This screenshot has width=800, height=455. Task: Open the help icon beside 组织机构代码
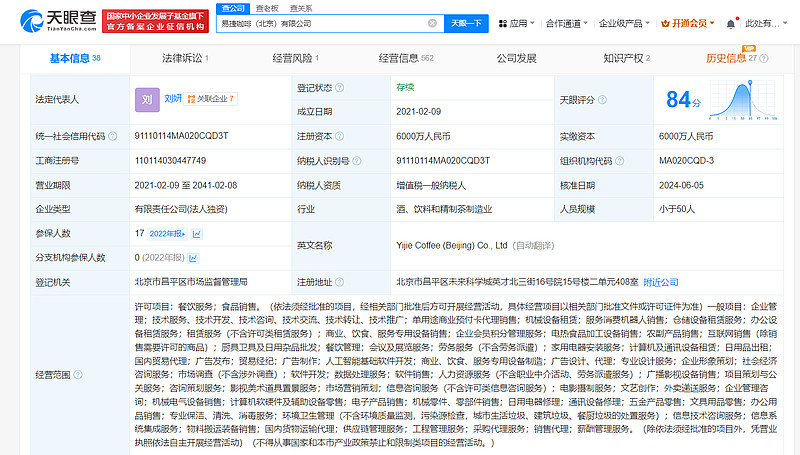[x=619, y=161]
